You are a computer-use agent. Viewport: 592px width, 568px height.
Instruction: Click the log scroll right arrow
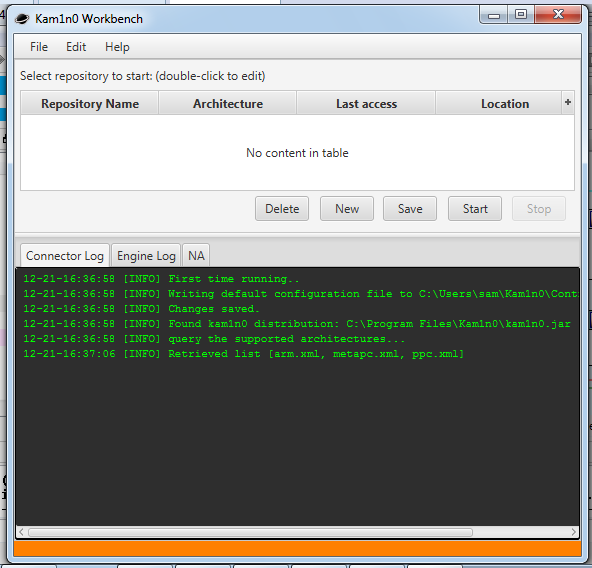[574, 532]
